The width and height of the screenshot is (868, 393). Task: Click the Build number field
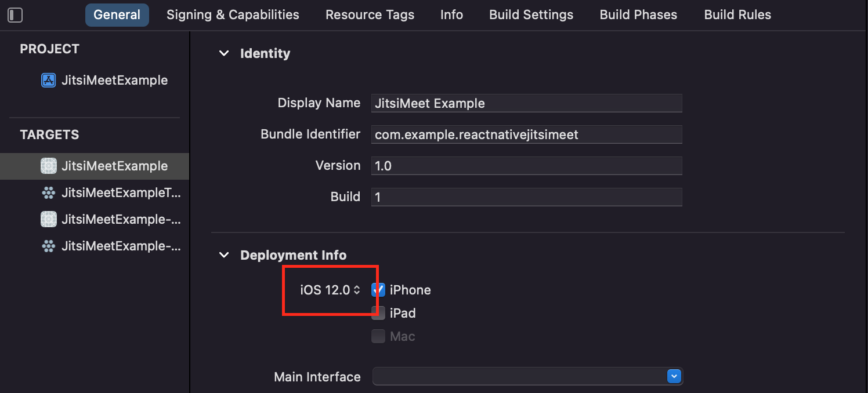tap(527, 197)
